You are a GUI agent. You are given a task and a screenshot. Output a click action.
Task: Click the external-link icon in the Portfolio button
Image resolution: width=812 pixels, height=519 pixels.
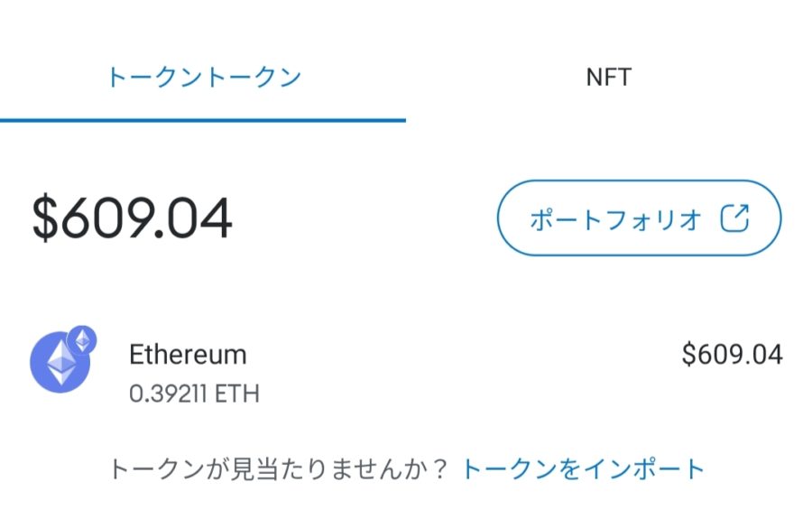coord(735,219)
